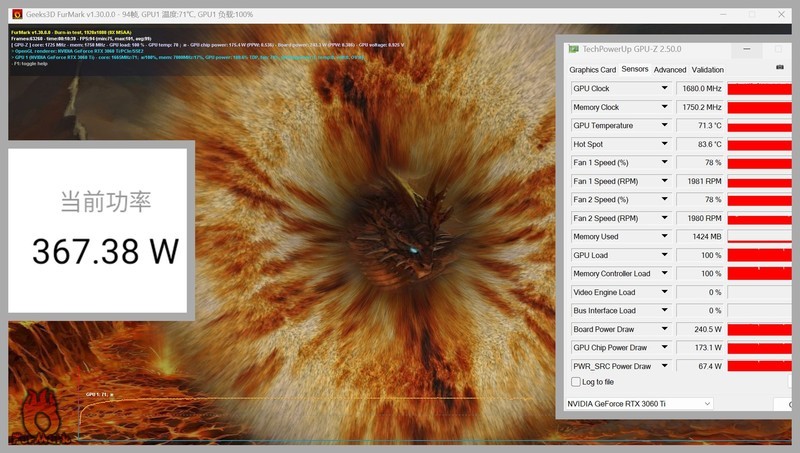800x453 pixels.
Task: Switch to the Graphics Card tab
Action: coord(592,70)
